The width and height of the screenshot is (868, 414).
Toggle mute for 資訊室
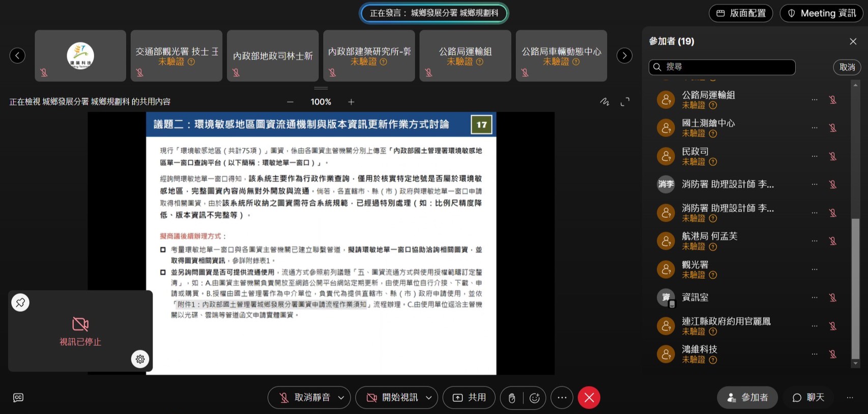click(x=833, y=297)
